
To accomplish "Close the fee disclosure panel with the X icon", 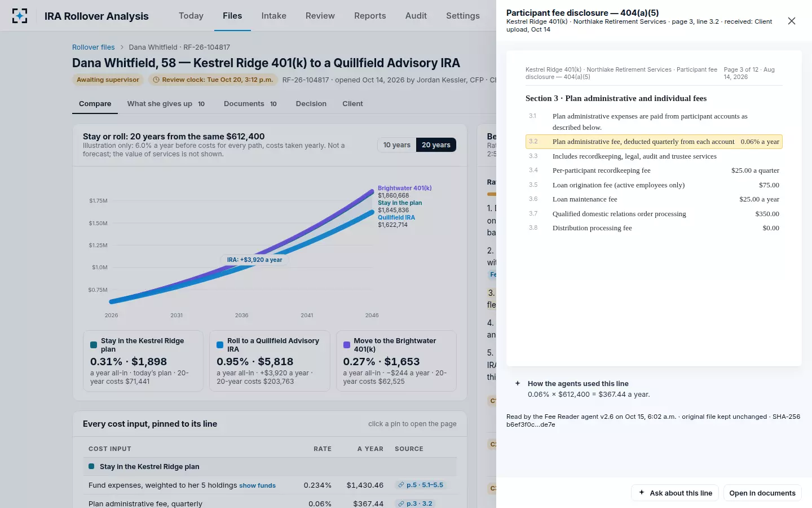I will pyautogui.click(x=792, y=21).
